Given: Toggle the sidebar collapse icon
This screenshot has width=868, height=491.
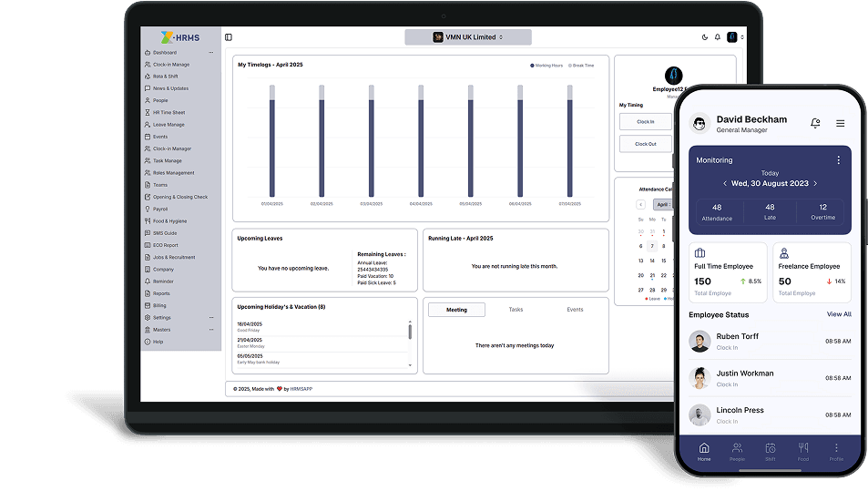Looking at the screenshot, I should pos(229,37).
